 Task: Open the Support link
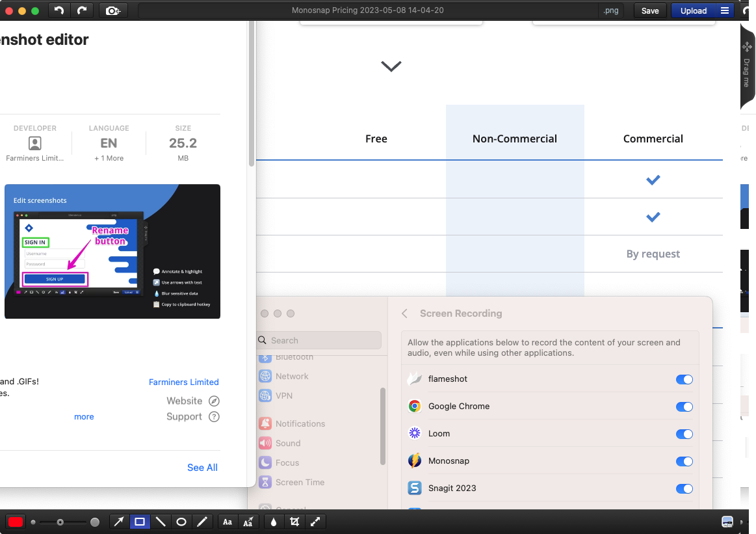[x=184, y=417]
